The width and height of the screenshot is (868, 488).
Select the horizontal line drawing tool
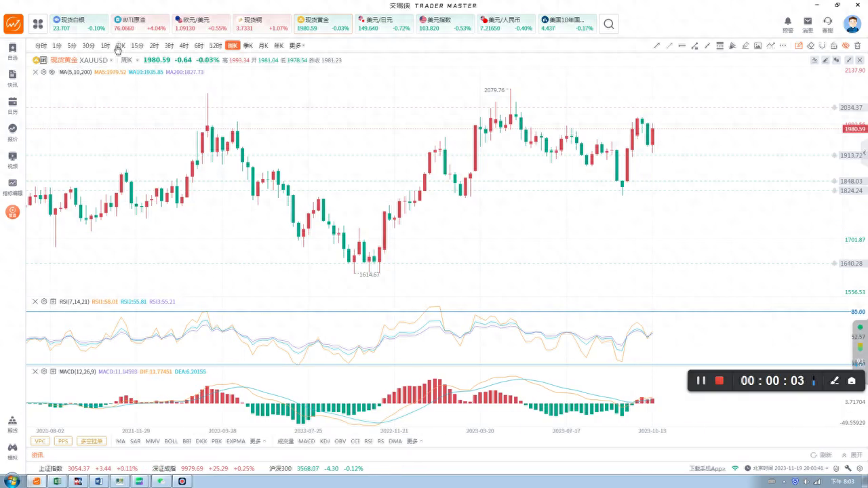click(682, 45)
